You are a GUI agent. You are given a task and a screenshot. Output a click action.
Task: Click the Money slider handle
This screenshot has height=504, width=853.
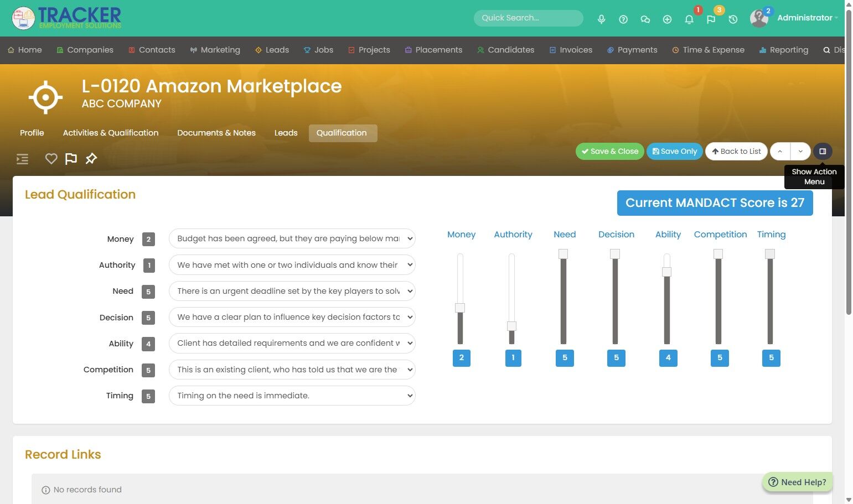point(460,308)
